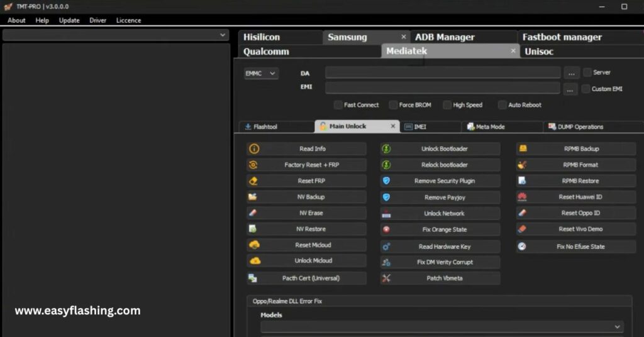Switch to the Hisilicon tab

coord(280,37)
